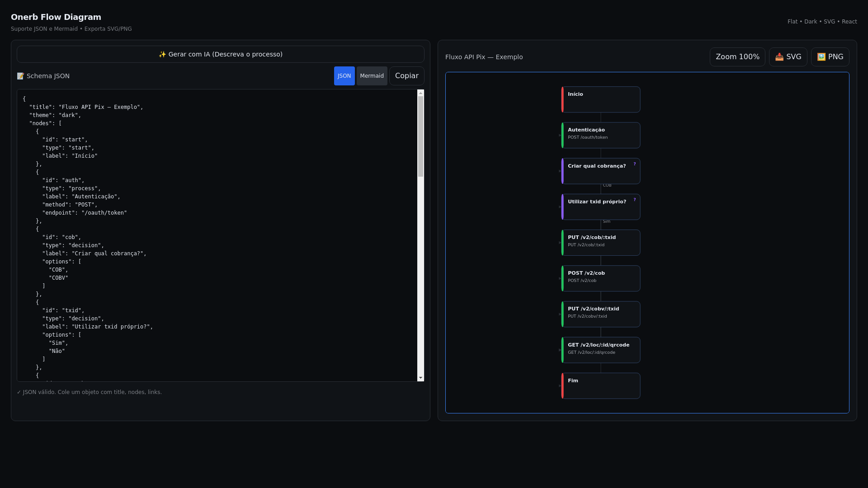Click the PNG picture icon
The image size is (868, 488).
point(821,57)
